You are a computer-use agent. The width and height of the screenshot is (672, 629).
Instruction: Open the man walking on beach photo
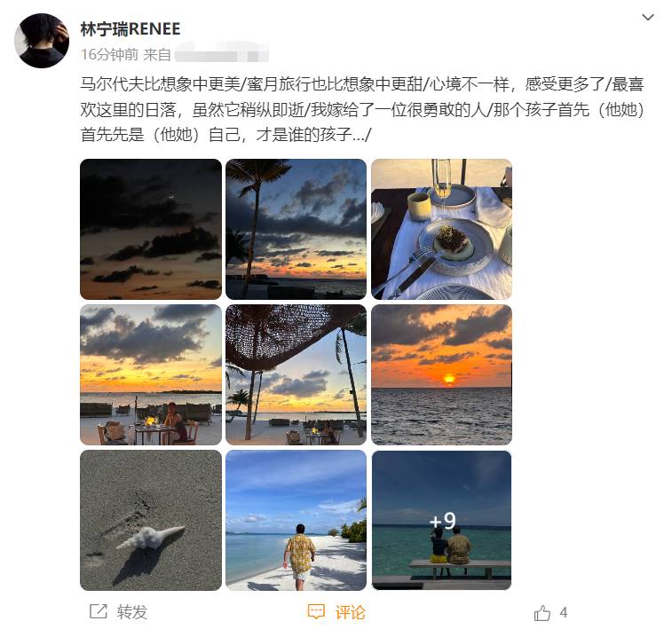point(296,520)
